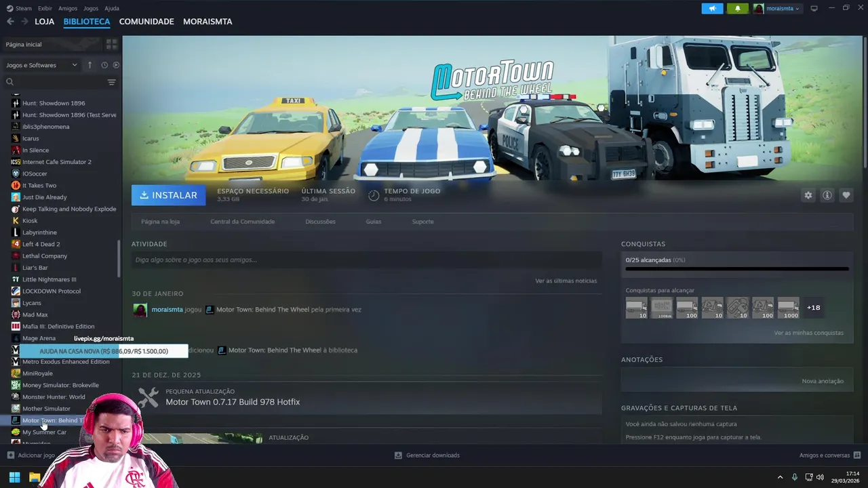Click the car keys achievement icon

click(x=738, y=308)
